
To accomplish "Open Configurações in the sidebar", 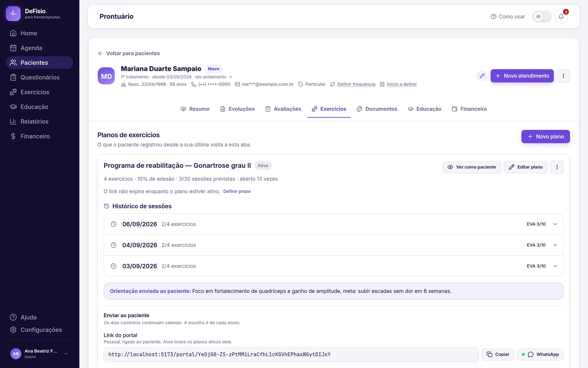I will click(x=39, y=330).
